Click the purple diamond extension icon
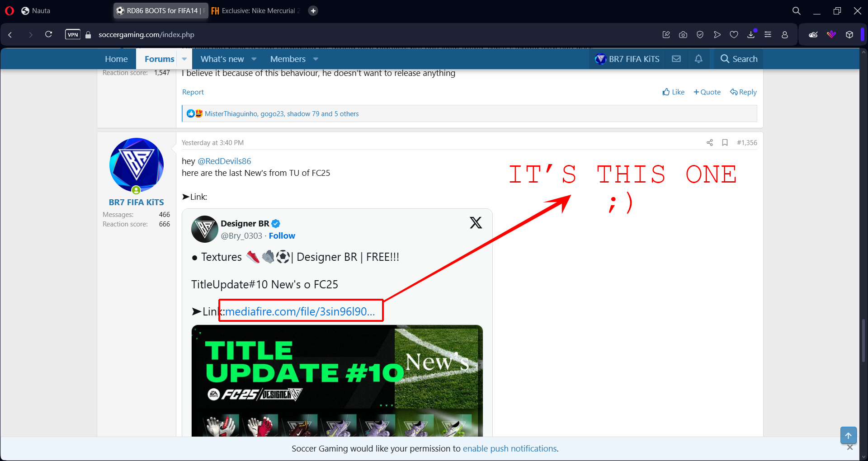Screen dimensions: 868x461 coord(831,34)
